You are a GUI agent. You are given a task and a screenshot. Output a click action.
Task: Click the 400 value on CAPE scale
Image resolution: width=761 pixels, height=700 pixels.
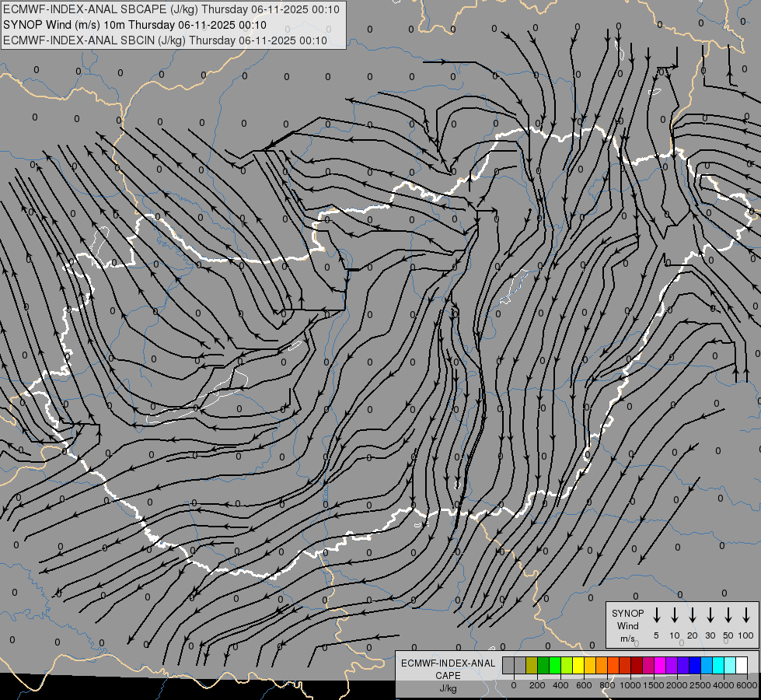point(560,685)
